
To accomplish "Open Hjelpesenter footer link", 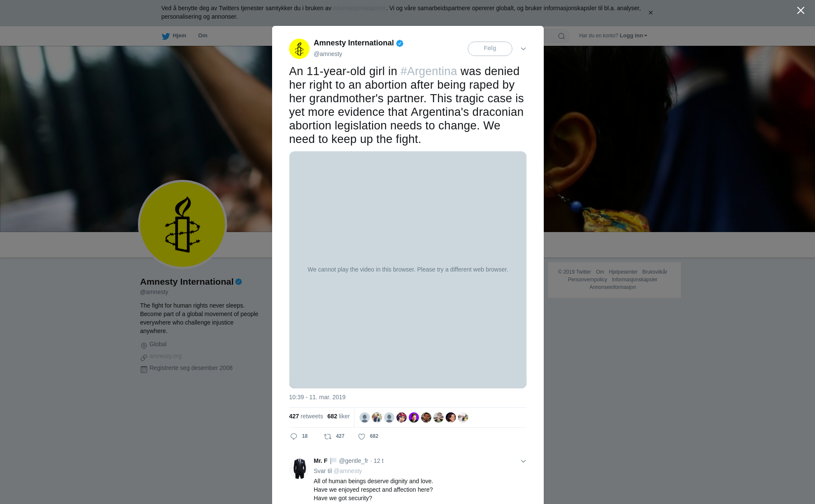I will click(x=623, y=272).
